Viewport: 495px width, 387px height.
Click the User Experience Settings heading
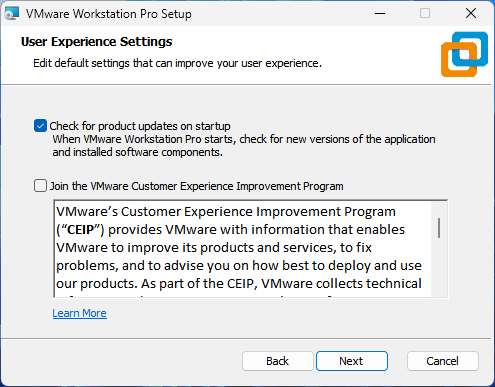[97, 42]
